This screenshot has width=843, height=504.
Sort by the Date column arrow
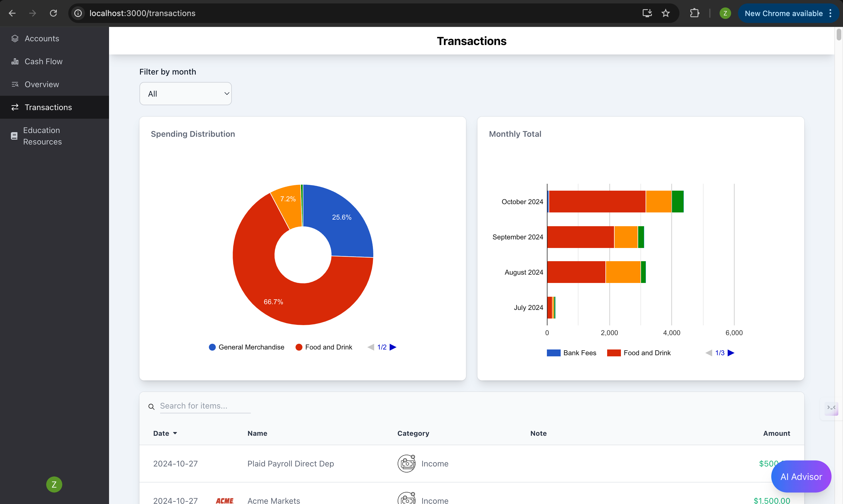tap(175, 433)
